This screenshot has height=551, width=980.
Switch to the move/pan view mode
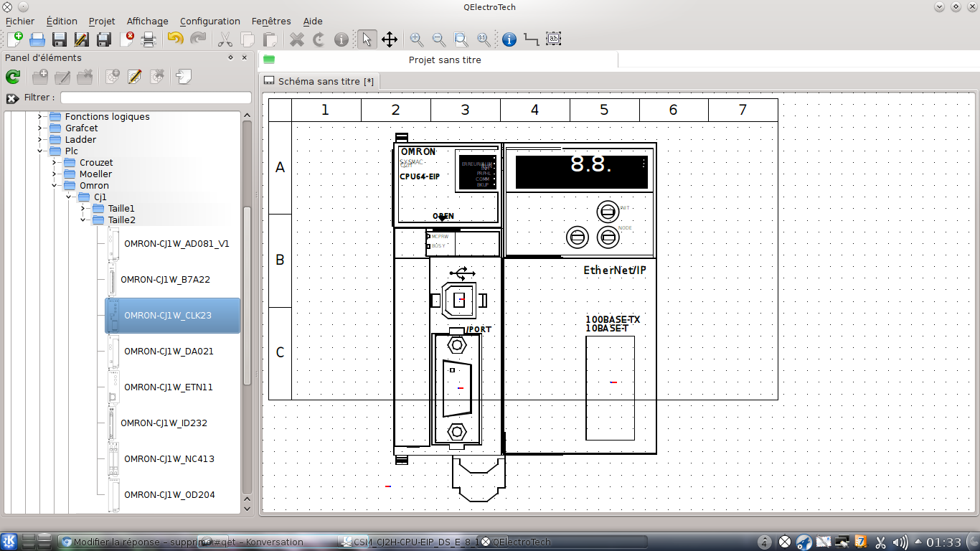click(x=389, y=39)
